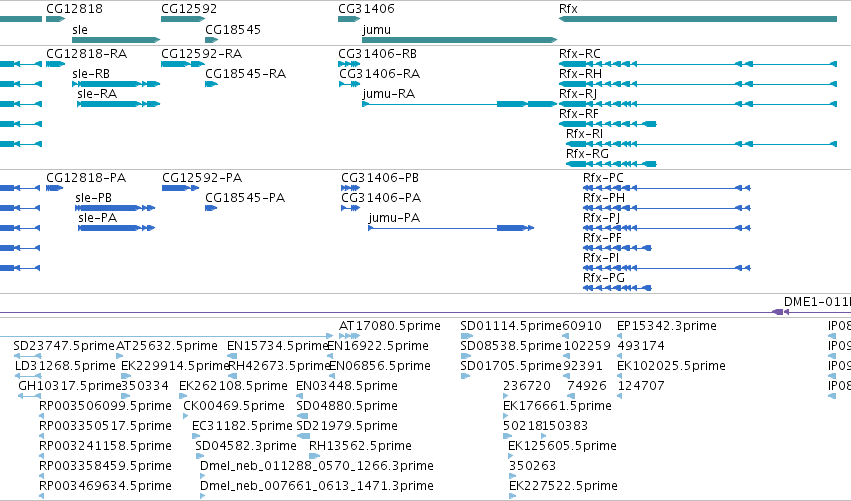
Task: Select the SD04880.5prime EST glyph
Action: tap(302, 416)
